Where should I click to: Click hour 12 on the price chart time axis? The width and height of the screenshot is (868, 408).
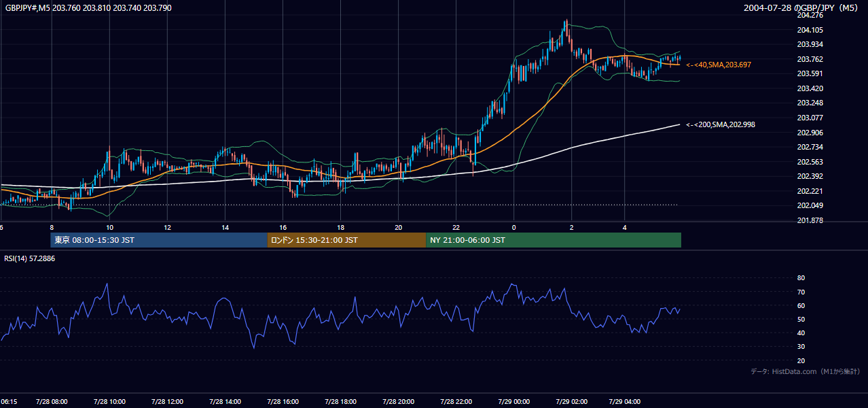167,227
